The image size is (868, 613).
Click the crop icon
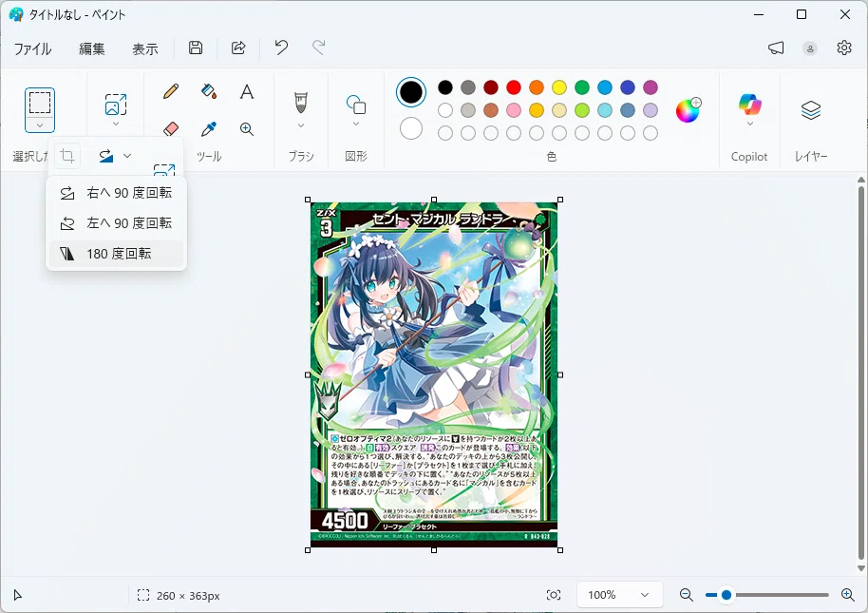pyautogui.click(x=67, y=156)
